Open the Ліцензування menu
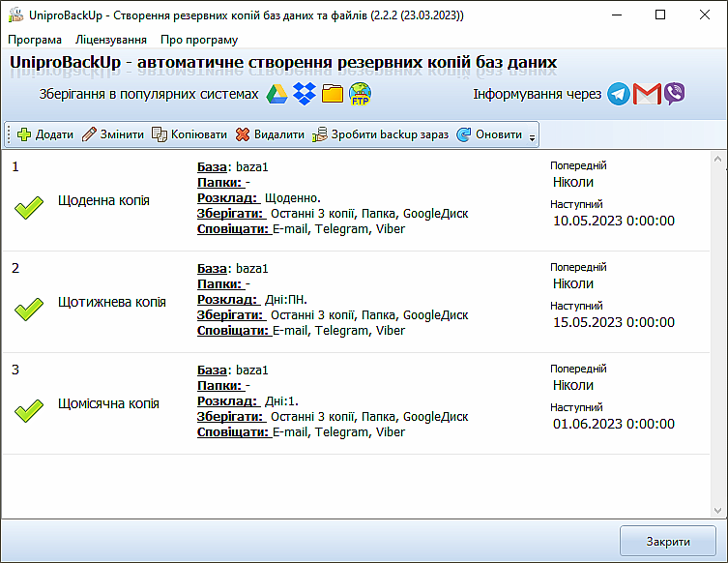The width and height of the screenshot is (728, 563). [111, 40]
